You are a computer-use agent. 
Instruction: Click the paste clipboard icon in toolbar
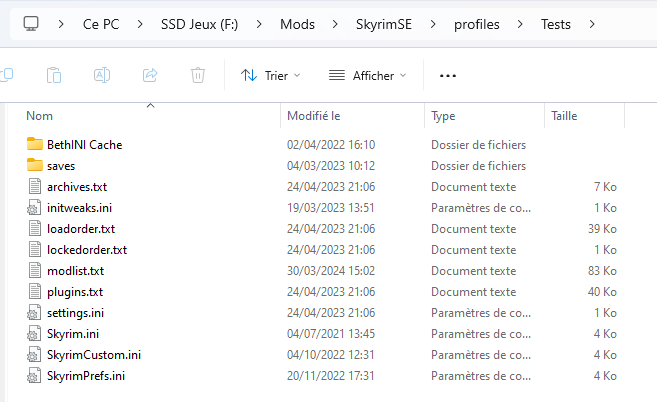pos(55,75)
